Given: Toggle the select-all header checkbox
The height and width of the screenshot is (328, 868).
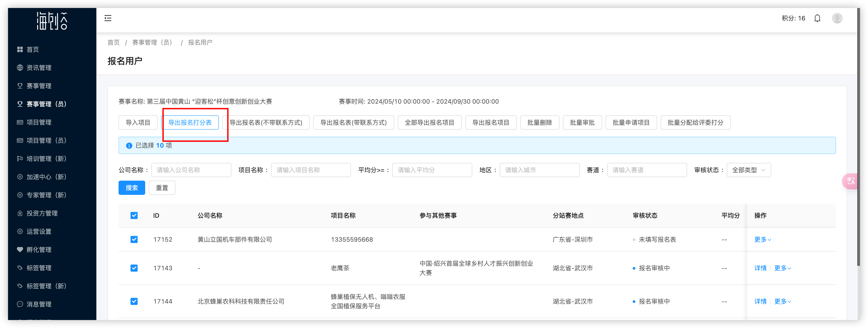Looking at the screenshot, I should pos(134,215).
